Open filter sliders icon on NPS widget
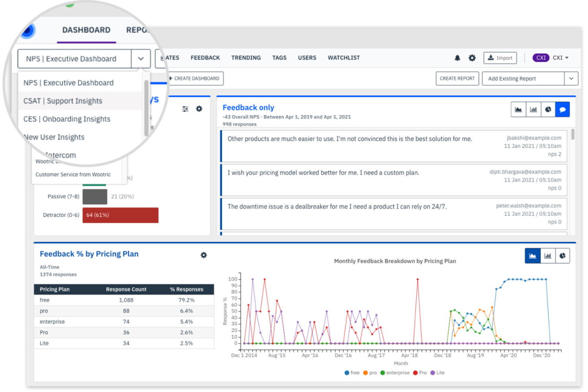This screenshot has height=392, width=588. [185, 109]
